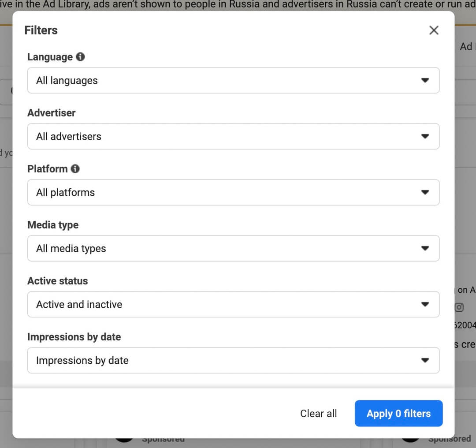Image resolution: width=476 pixels, height=448 pixels.
Task: Click the chevron arrow on All platforms
Action: [425, 192]
